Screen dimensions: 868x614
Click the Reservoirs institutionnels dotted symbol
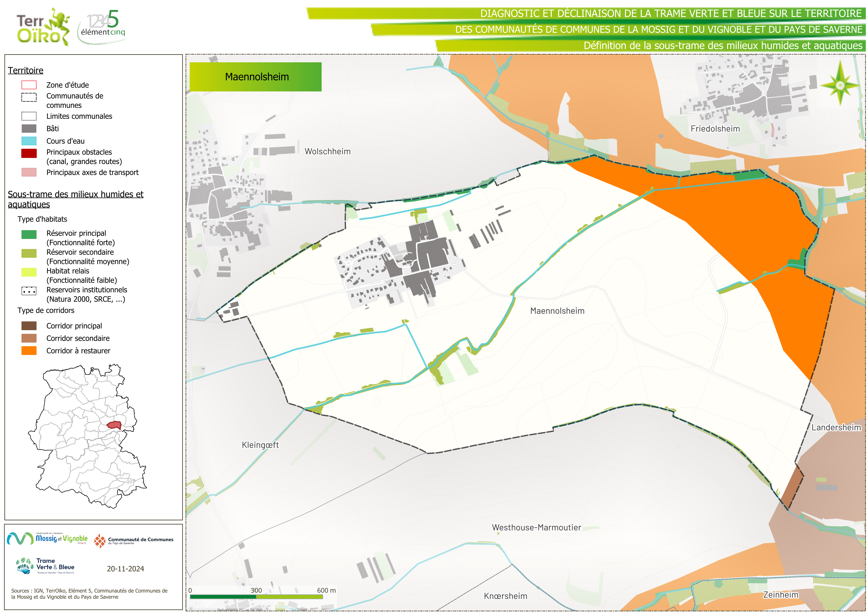click(29, 291)
